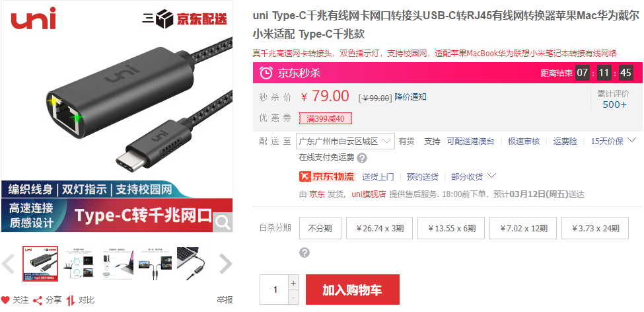Image resolution: width=644 pixels, height=312 pixels.
Task: Click the 对比 compare icon
Action: [71, 301]
